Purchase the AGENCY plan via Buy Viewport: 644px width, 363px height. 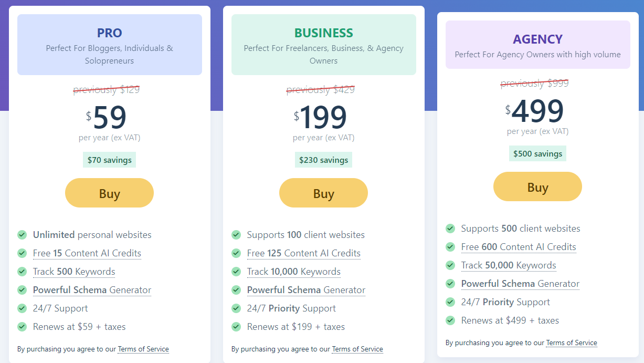537,186
